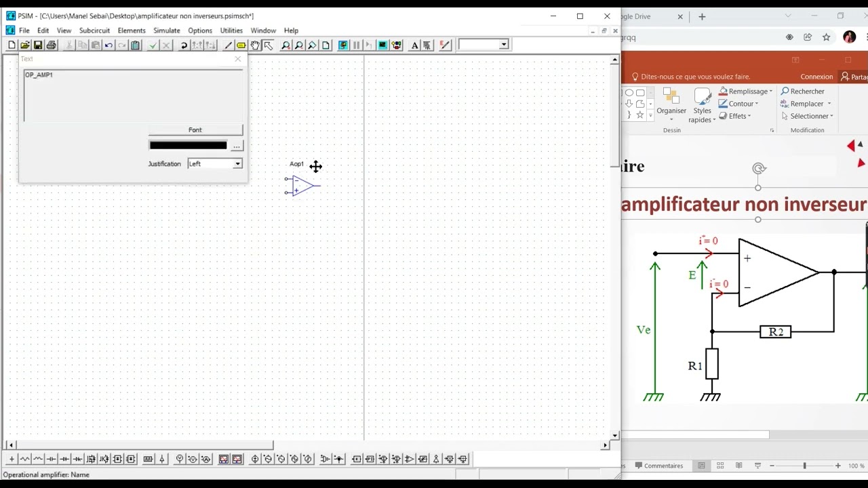
Task: Open a schematic with the Open folder icon
Action: (x=24, y=45)
